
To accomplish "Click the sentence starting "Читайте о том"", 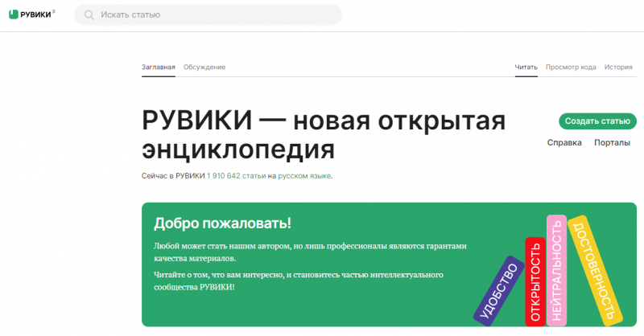I will point(299,281).
